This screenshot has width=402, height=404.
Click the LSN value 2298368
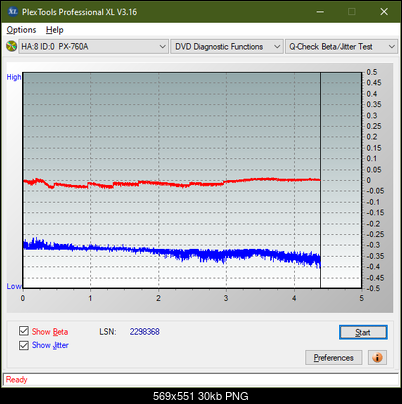pyautogui.click(x=145, y=332)
